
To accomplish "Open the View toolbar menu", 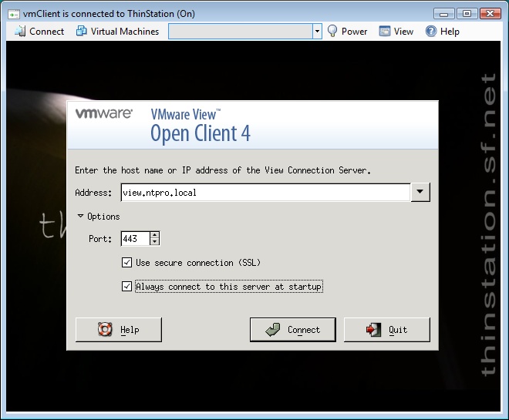I will click(396, 32).
